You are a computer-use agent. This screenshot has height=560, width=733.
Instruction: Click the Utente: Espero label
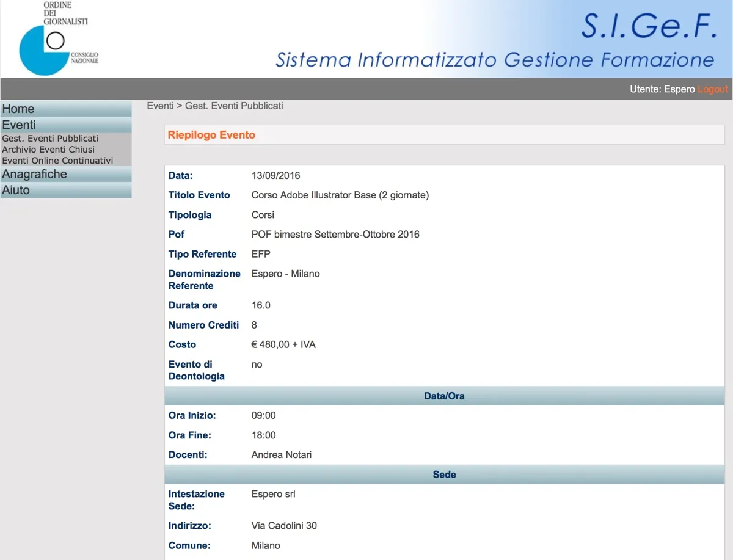tap(662, 89)
